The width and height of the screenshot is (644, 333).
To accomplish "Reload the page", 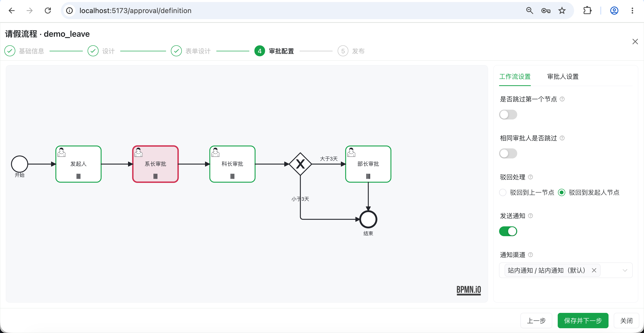I will tap(48, 11).
